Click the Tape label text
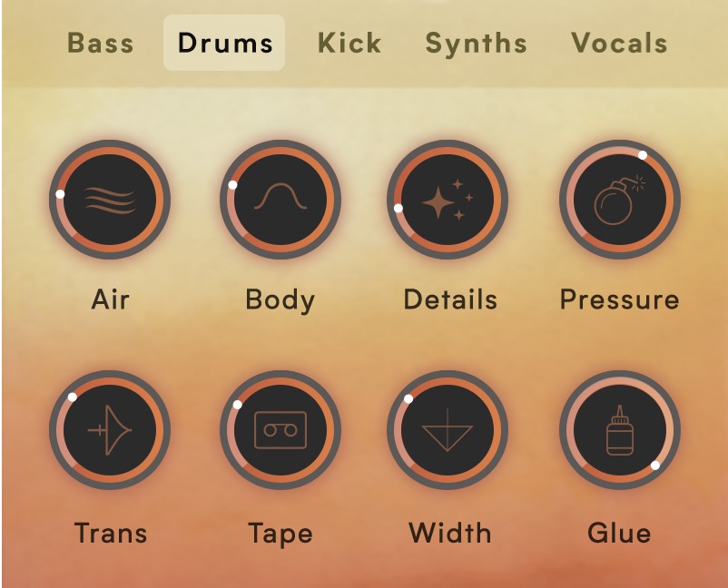This screenshot has height=588, width=728. tap(280, 534)
